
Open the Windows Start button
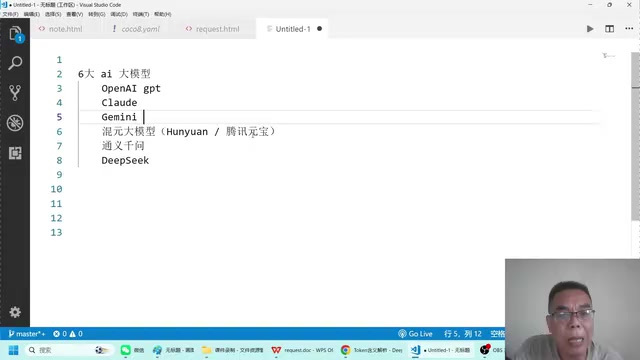pos(13,350)
